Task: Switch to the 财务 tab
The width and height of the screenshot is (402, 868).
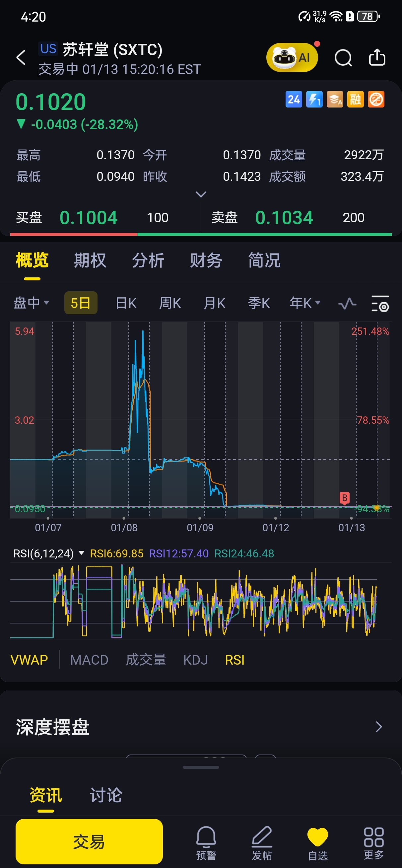Action: tap(206, 260)
